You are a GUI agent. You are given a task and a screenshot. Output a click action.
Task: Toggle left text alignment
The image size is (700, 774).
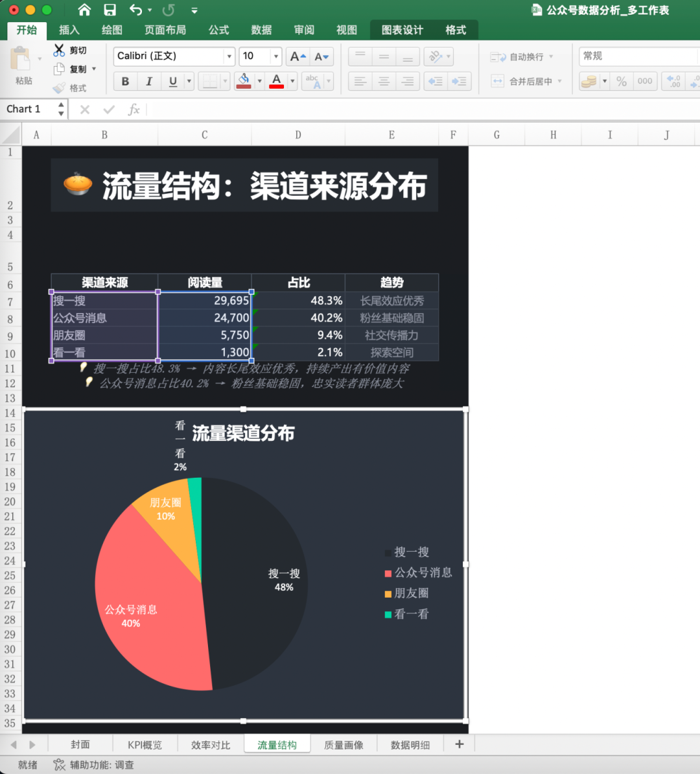[x=360, y=82]
